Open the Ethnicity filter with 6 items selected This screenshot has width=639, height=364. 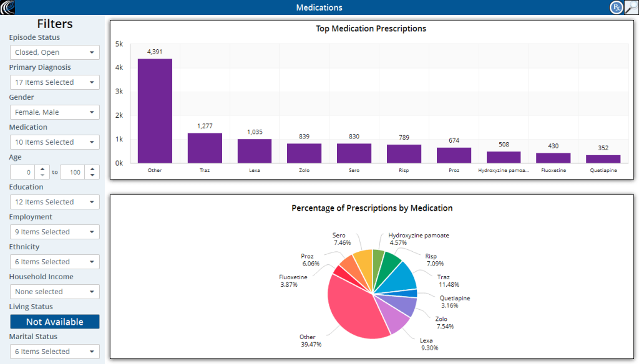tap(54, 262)
